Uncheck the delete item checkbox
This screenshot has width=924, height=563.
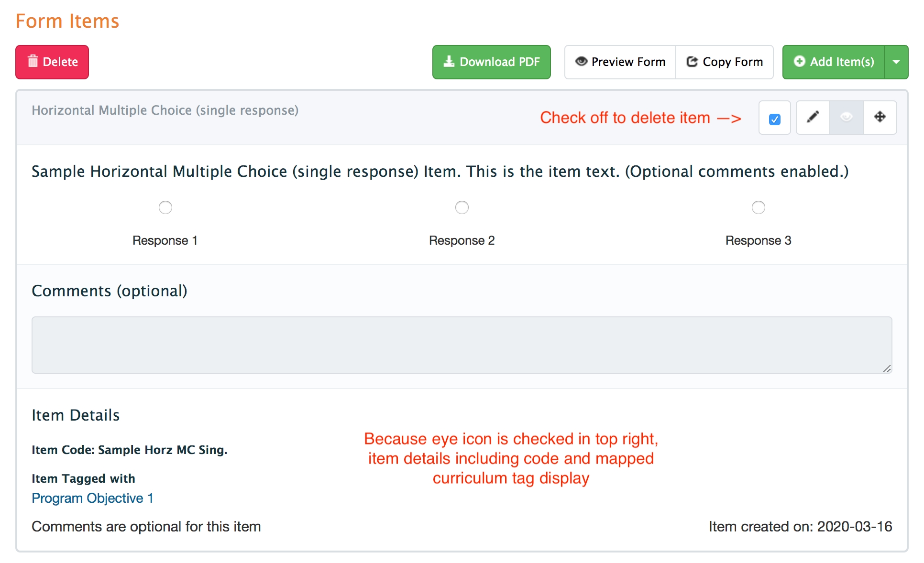[775, 119]
